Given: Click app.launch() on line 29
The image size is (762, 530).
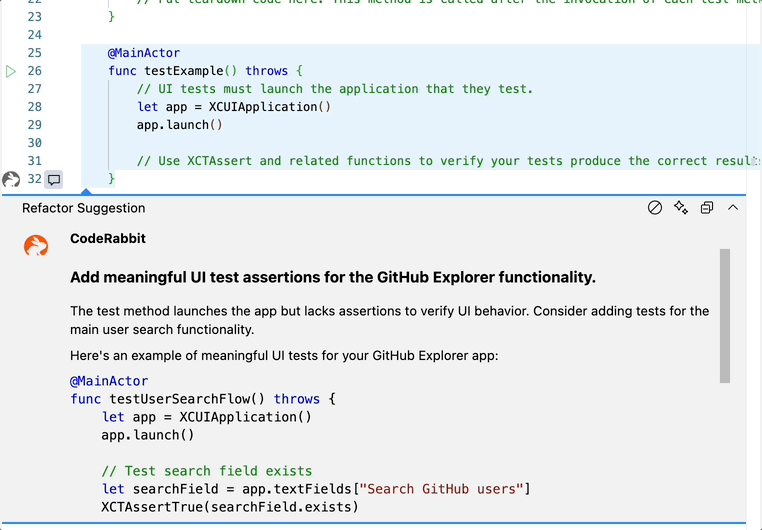Looking at the screenshot, I should (180, 125).
